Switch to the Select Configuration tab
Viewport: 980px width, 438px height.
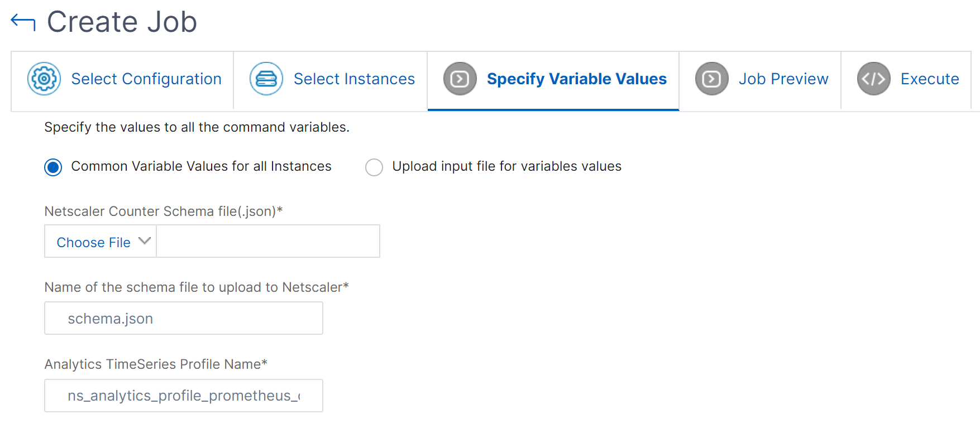122,81
